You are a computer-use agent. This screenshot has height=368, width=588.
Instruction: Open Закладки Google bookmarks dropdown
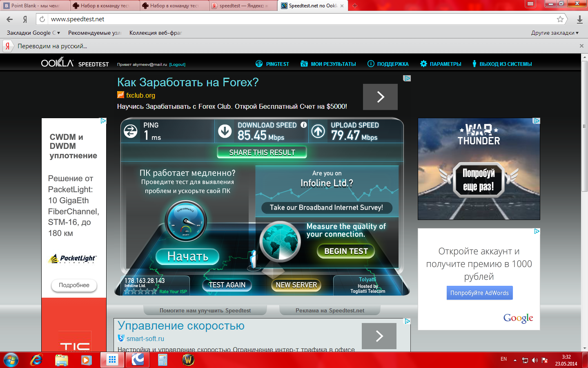(x=33, y=33)
